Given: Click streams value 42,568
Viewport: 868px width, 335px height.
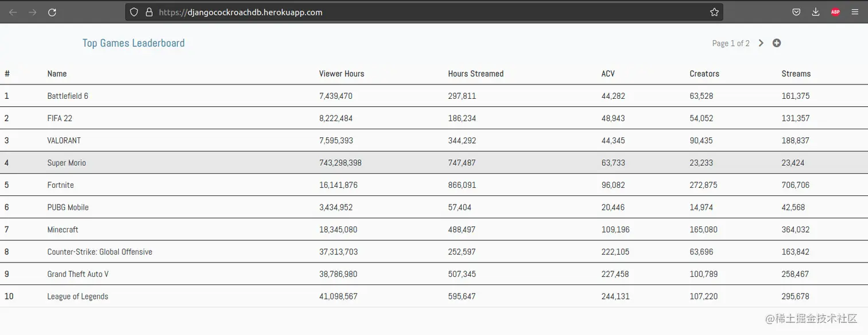Looking at the screenshot, I should [793, 207].
